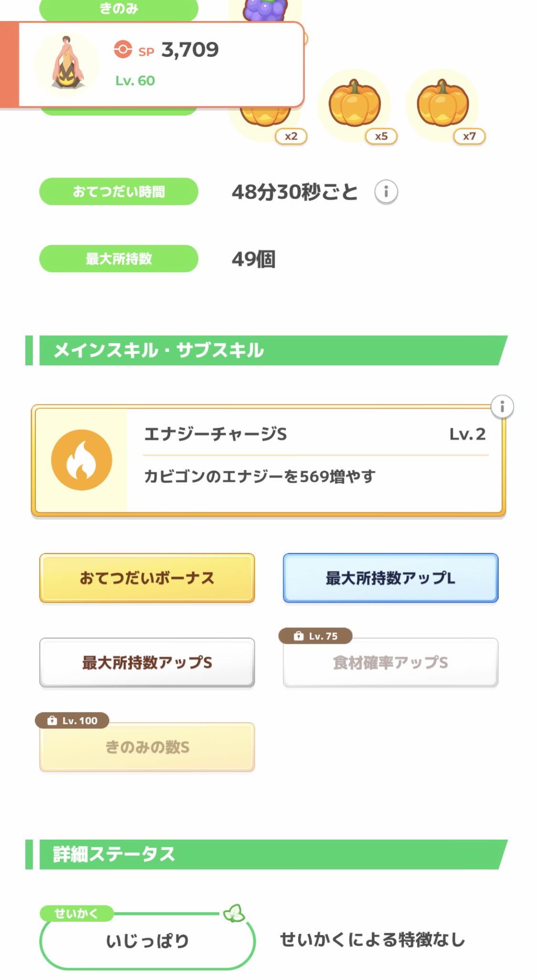Tap the Lv. 75 lock badge

[316, 636]
